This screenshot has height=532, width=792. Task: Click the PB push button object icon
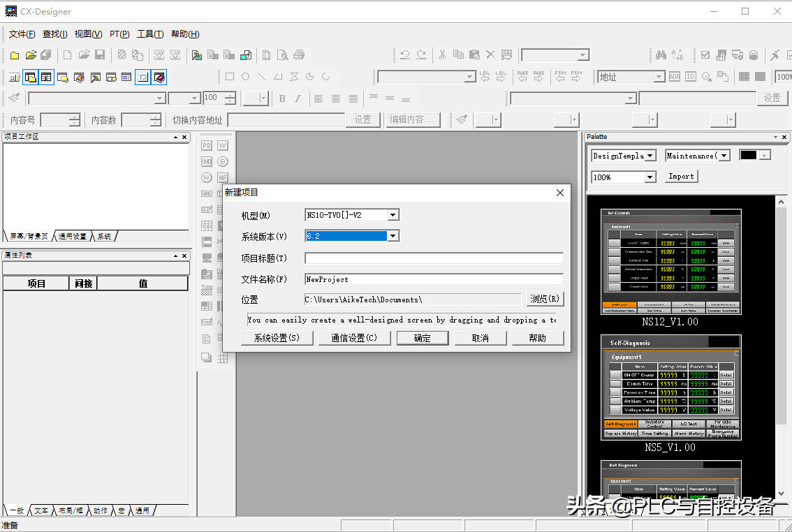[207, 145]
